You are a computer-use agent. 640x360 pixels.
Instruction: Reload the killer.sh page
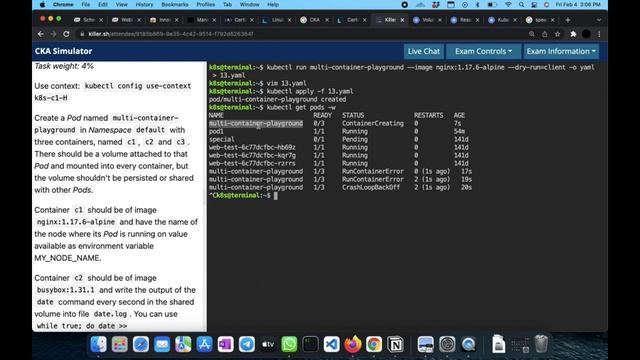(66, 34)
